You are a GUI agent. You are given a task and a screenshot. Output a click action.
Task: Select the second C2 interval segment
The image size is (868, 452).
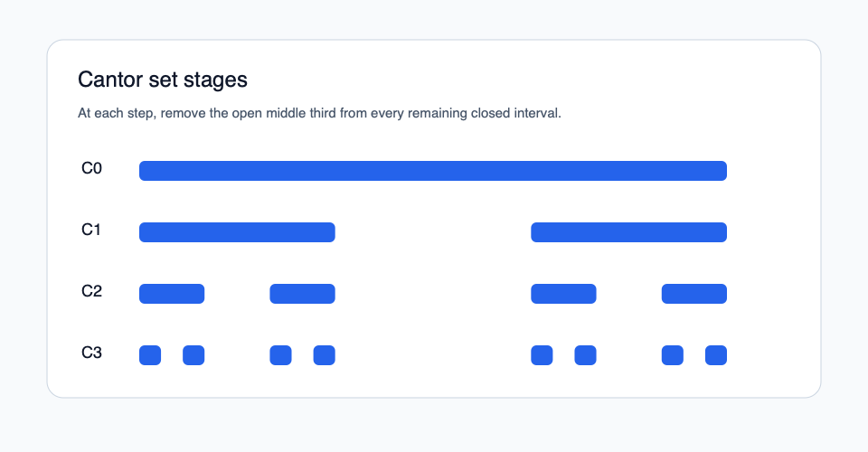[x=302, y=294]
